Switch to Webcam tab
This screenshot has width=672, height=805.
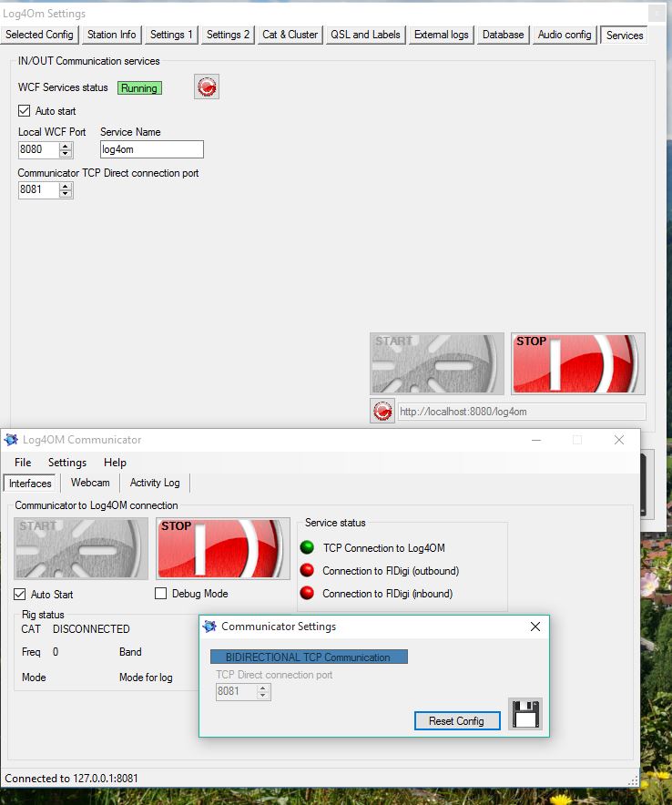point(90,483)
